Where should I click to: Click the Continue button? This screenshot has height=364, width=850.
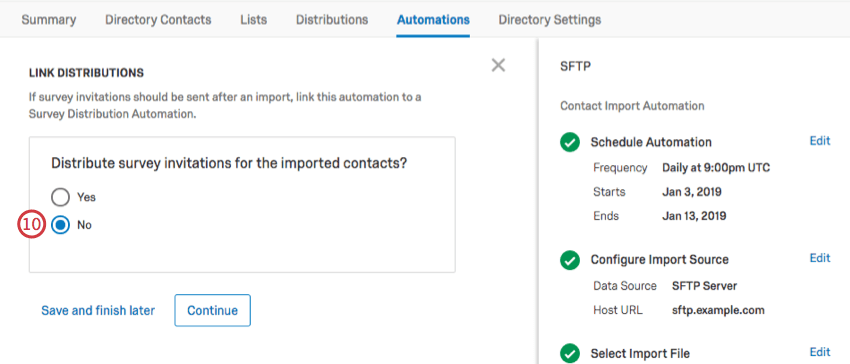[212, 310]
